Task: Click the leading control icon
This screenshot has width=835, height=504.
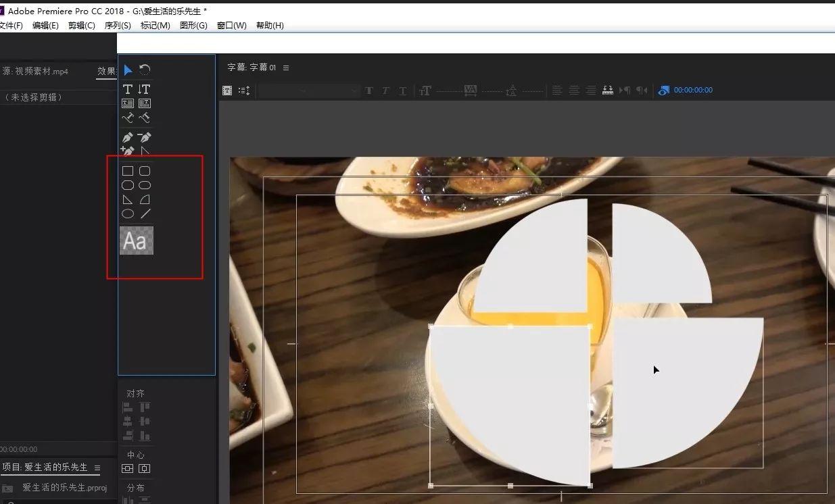Action: coord(511,91)
